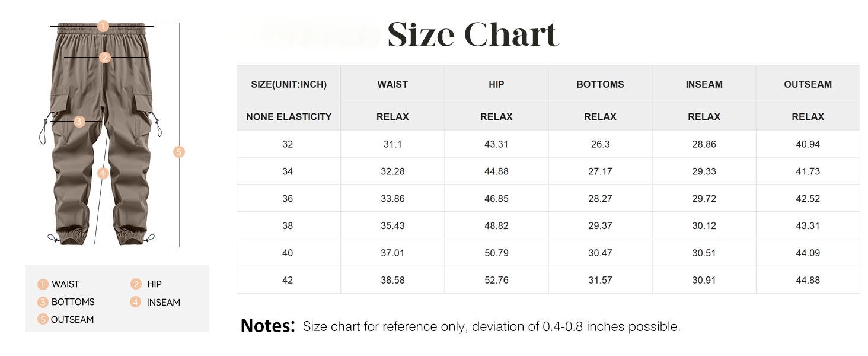Click the HIP column header
Screen dimensions: 868x356
click(496, 84)
